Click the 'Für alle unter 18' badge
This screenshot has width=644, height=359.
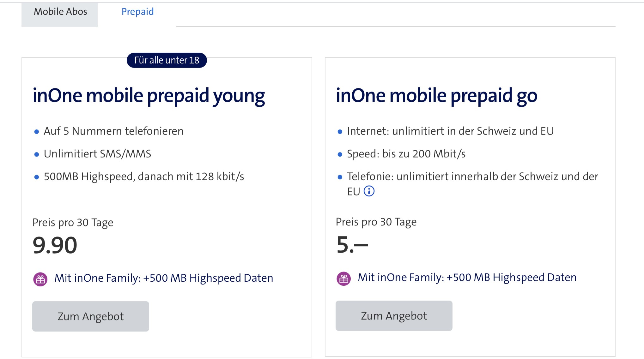(167, 60)
